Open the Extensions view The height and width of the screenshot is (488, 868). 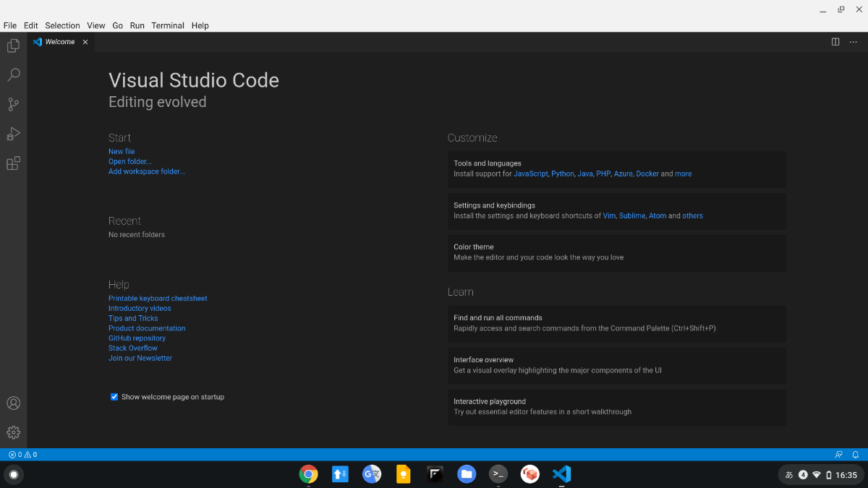[x=13, y=163]
